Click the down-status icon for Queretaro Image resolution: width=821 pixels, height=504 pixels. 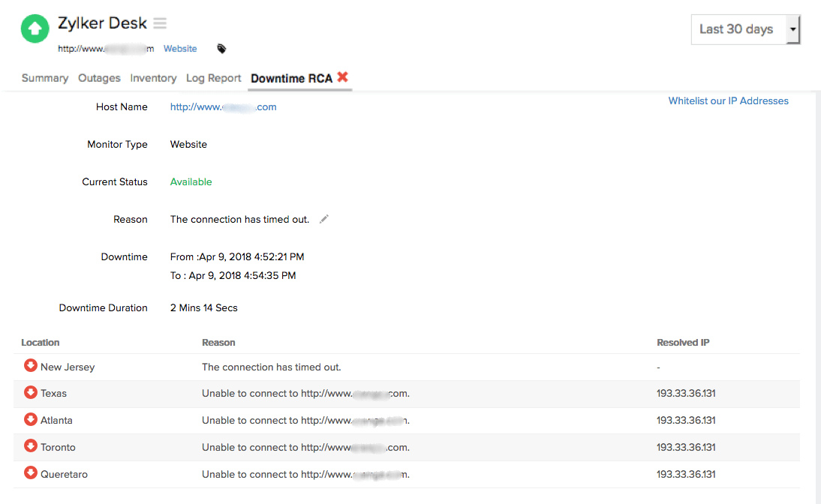(30, 472)
